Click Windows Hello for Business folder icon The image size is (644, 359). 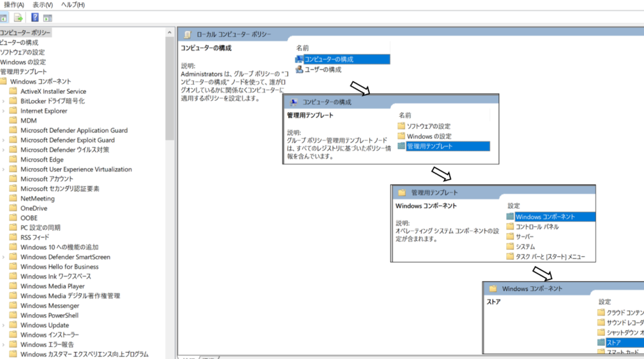[13, 267]
